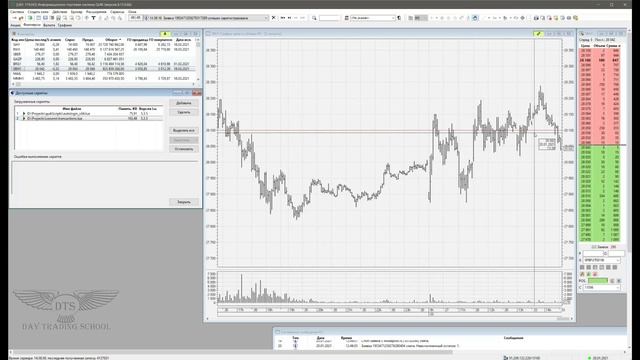Click the green icon in top-left toolbar
The image size is (640, 360).
[x=30, y=18]
